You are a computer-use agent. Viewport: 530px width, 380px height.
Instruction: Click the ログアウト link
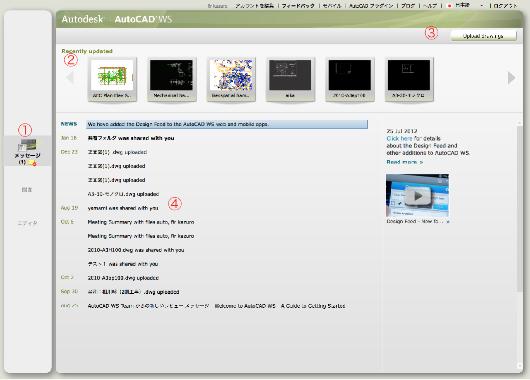[505, 6]
